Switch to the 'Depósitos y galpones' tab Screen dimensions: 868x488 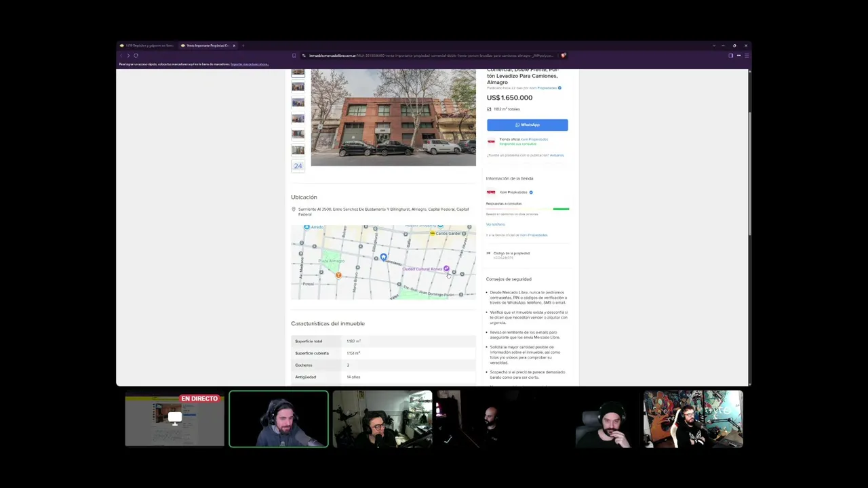[147, 45]
